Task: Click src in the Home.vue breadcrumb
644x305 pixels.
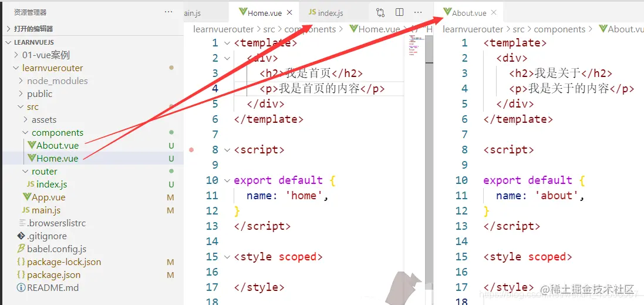Action: tap(269, 29)
